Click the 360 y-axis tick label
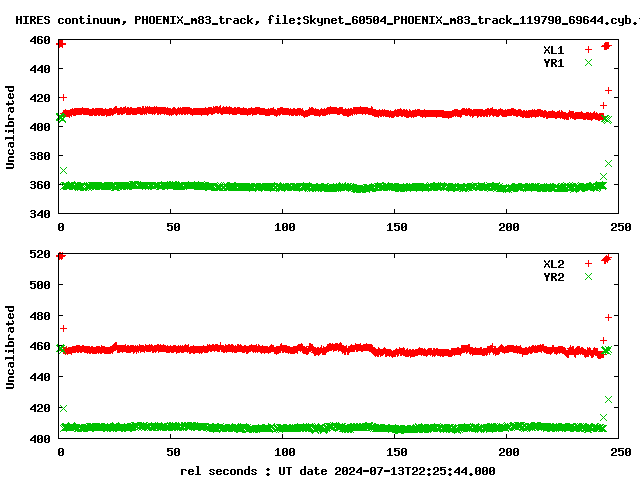Viewport: 640px width, 480px height. 40,185
